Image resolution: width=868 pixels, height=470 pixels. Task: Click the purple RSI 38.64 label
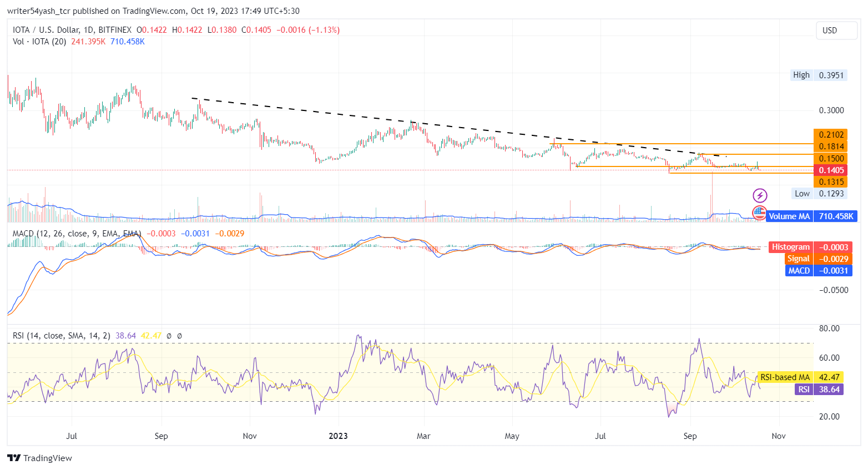(x=819, y=390)
